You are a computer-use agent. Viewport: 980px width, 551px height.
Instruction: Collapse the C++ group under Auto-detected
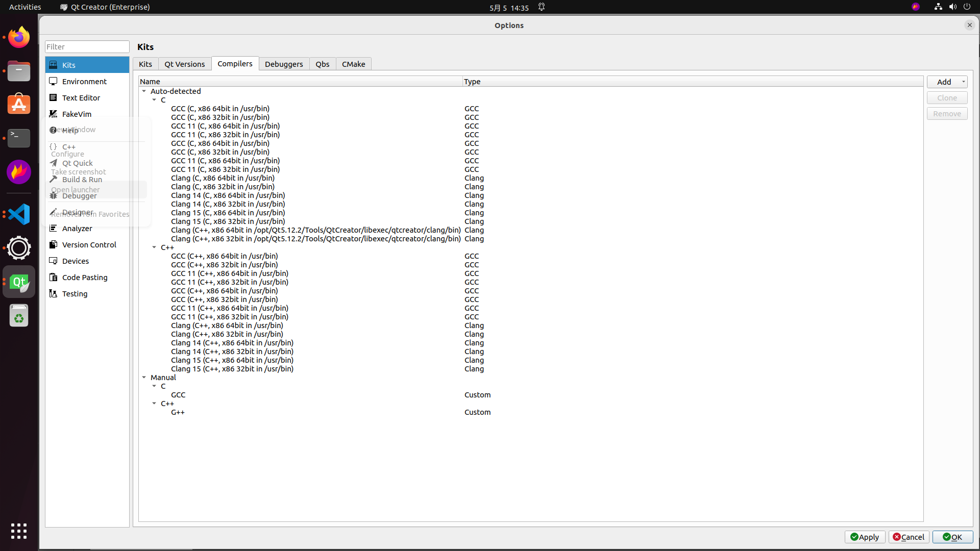(x=155, y=247)
